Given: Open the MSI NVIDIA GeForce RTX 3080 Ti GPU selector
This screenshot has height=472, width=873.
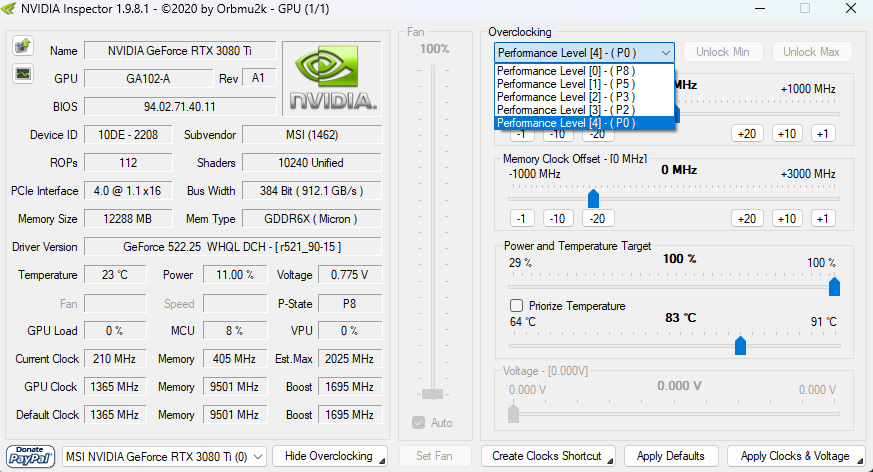Looking at the screenshot, I should pyautogui.click(x=164, y=456).
